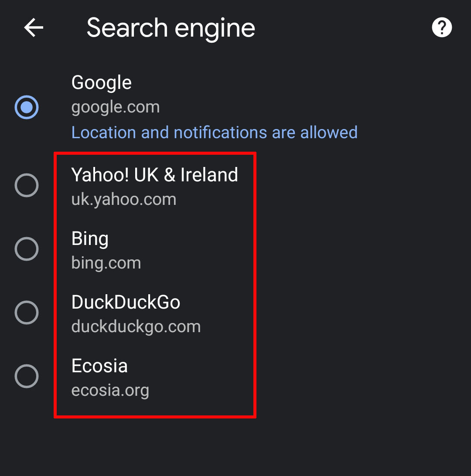Tap the Bing option label

tap(90, 239)
